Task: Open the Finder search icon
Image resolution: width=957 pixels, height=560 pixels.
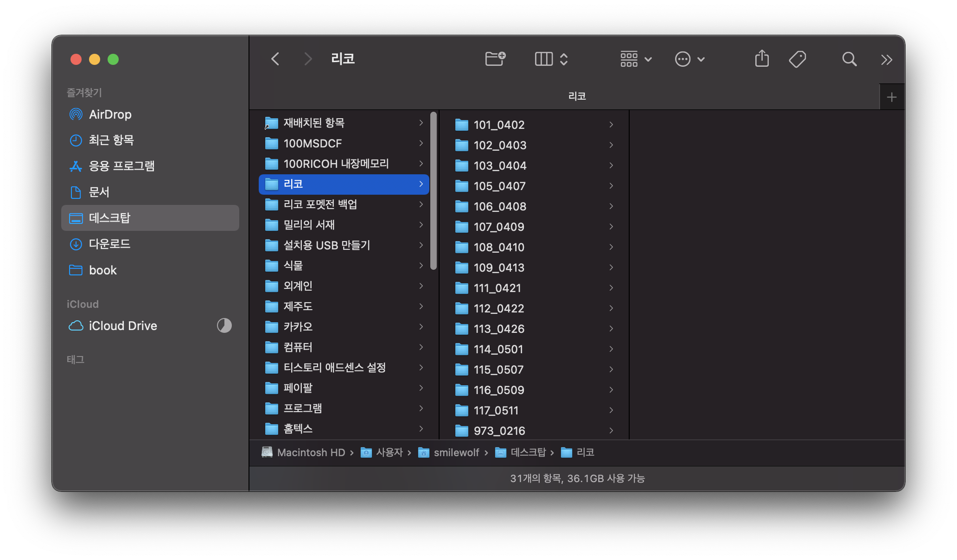Action: (x=849, y=59)
